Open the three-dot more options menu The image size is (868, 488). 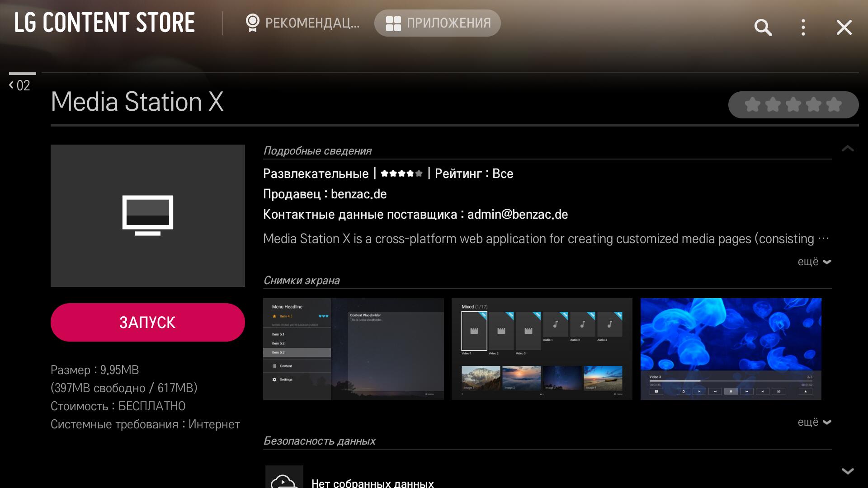(x=803, y=28)
